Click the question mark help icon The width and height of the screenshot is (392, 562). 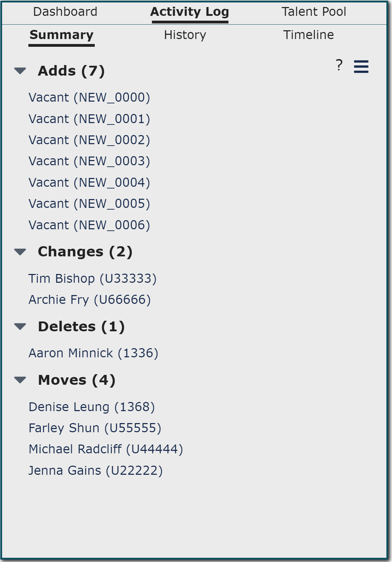click(339, 65)
